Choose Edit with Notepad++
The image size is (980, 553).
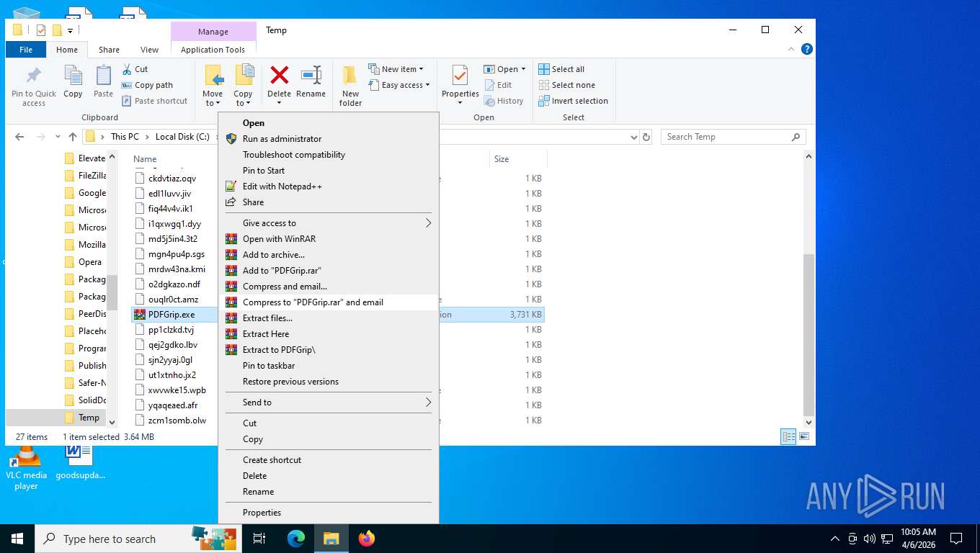[x=329, y=186]
